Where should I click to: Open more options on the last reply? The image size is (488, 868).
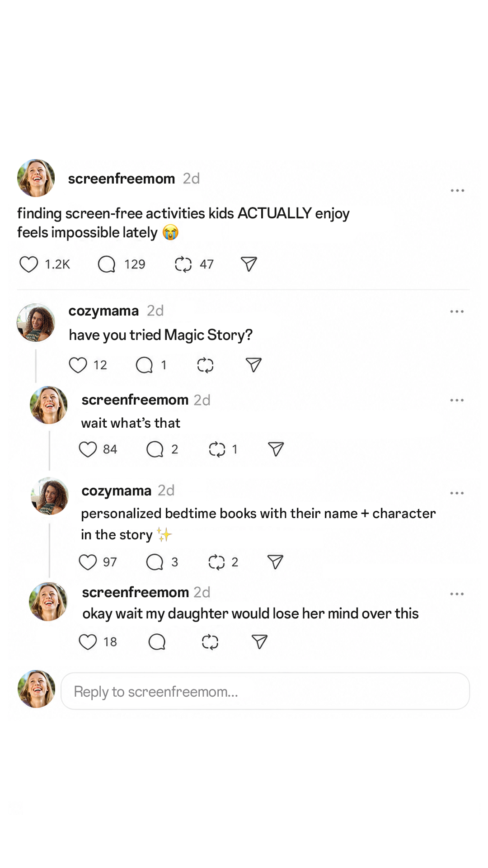coord(457,594)
